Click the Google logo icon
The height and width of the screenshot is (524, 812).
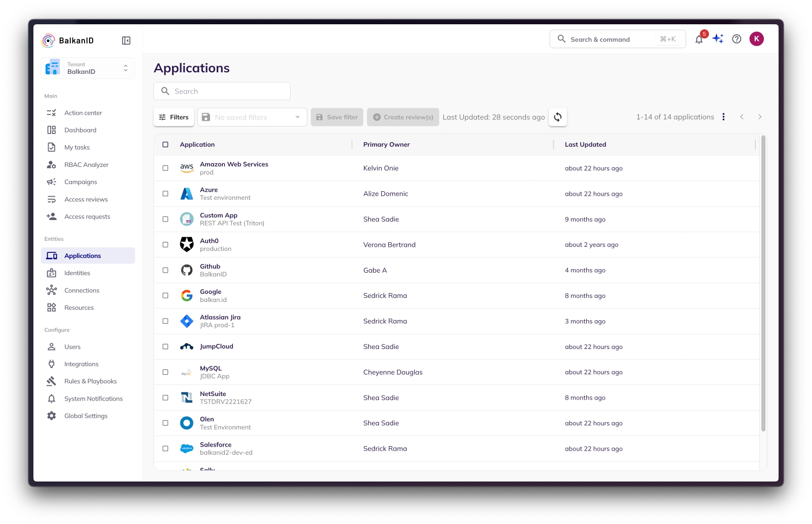coord(187,295)
